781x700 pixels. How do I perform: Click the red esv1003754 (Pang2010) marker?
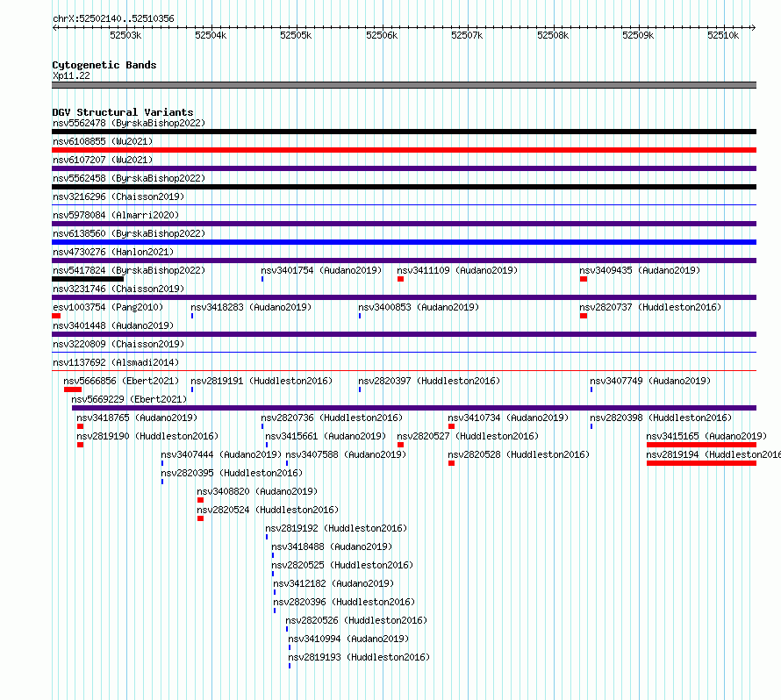tap(56, 316)
